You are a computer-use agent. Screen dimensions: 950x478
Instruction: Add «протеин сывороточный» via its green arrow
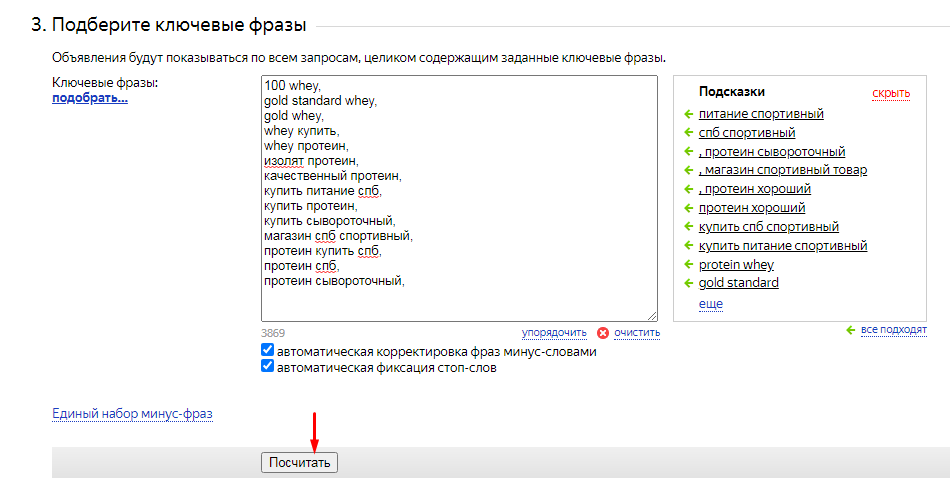(x=688, y=152)
